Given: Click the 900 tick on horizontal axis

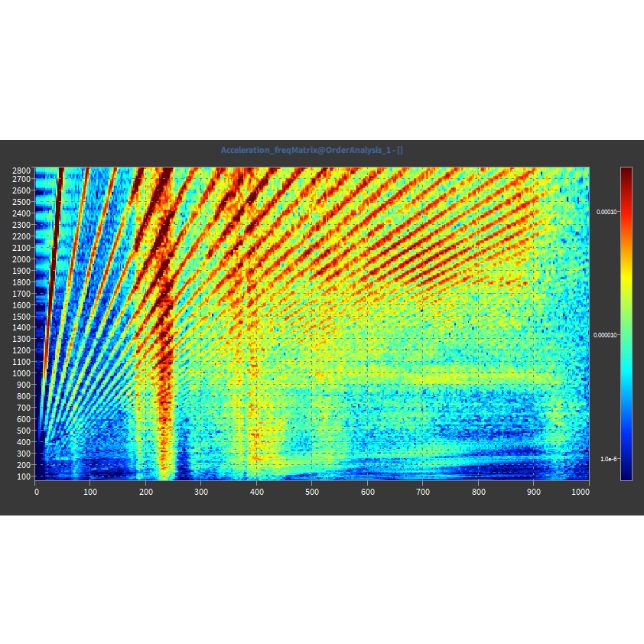Looking at the screenshot, I should (x=533, y=492).
